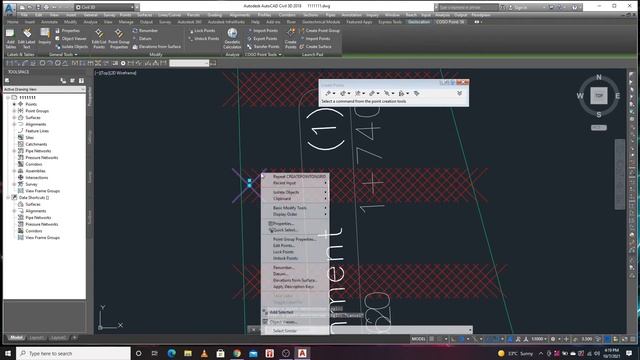Viewport: 640px width, 360px height.
Task: Click Elevations from Surface in ribbon
Action: [x=157, y=47]
